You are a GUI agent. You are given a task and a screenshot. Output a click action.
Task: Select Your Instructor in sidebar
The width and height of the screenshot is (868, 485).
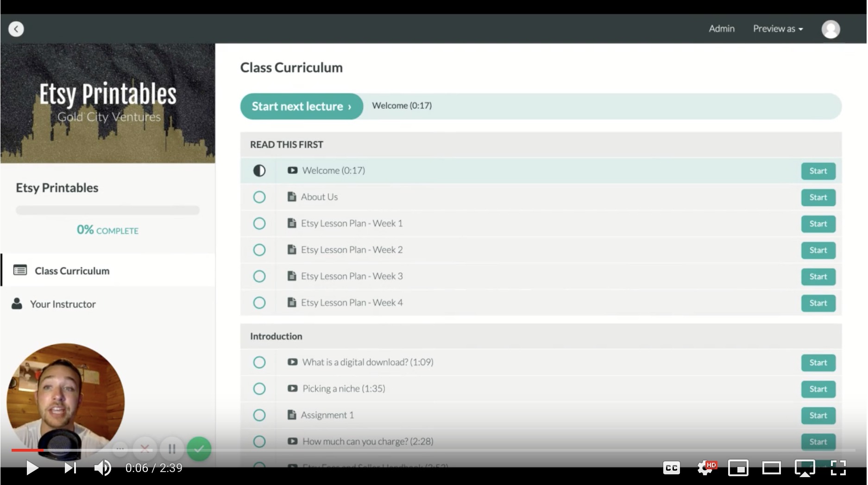pyautogui.click(x=108, y=304)
